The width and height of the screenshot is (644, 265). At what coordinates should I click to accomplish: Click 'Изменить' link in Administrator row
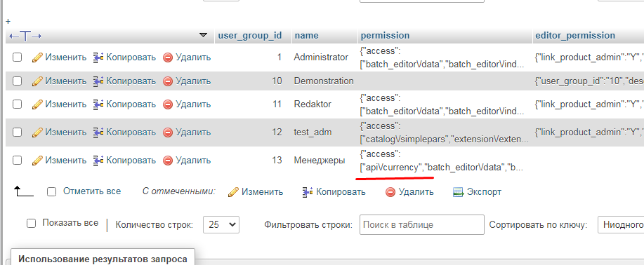click(x=66, y=57)
